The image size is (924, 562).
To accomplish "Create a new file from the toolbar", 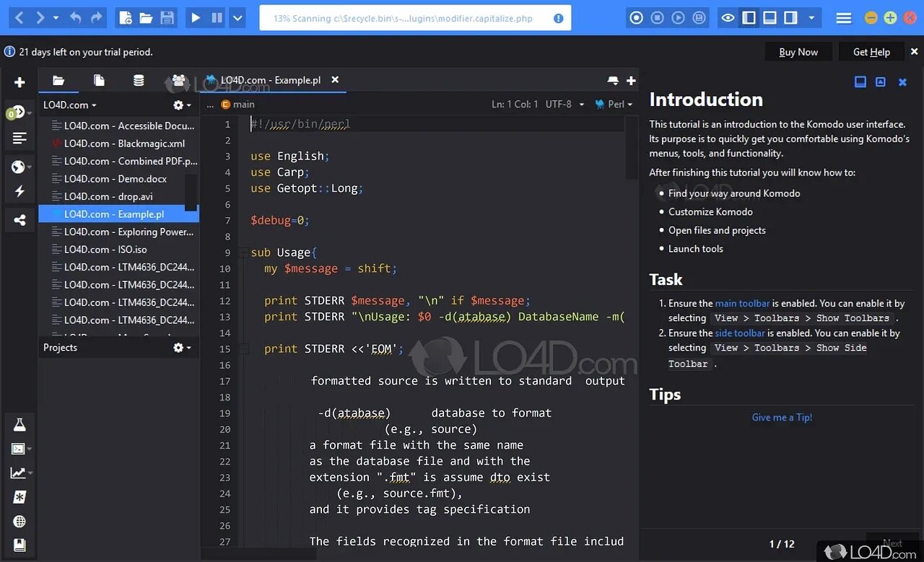I will [126, 18].
